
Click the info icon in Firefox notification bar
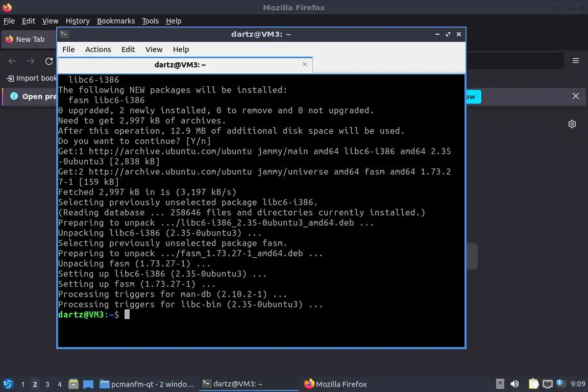coord(14,96)
